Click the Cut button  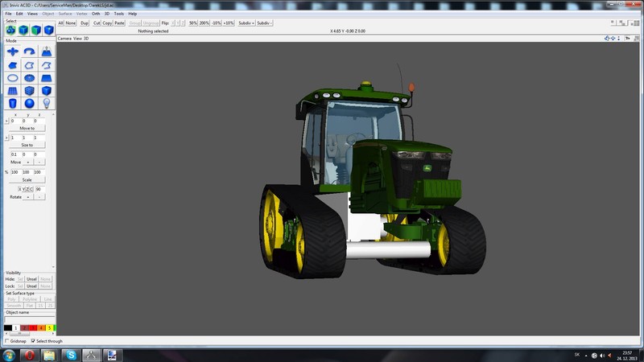(97, 23)
